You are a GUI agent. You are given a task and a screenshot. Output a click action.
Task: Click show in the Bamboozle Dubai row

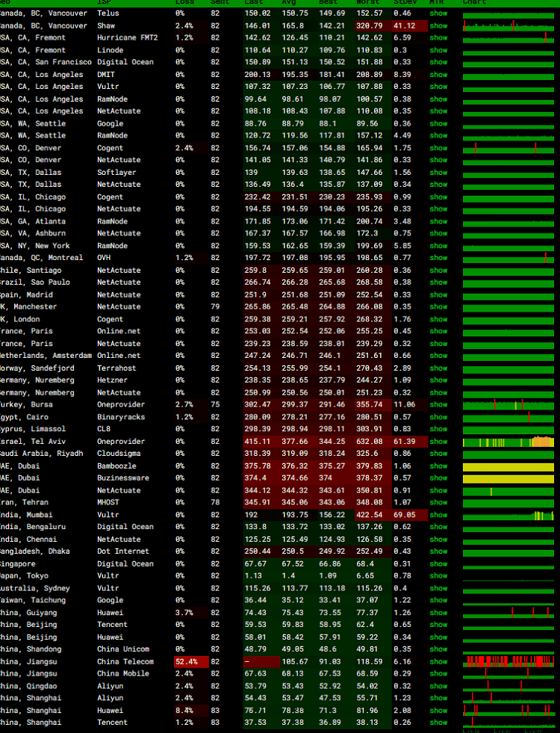pos(438,466)
